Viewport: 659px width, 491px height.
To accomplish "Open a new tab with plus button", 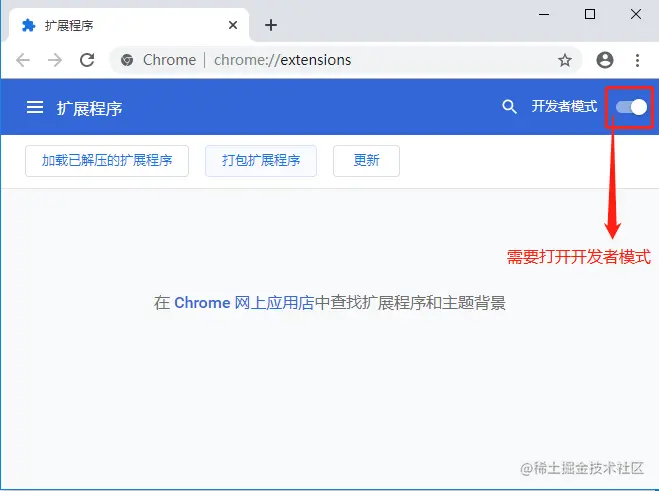I will [271, 25].
